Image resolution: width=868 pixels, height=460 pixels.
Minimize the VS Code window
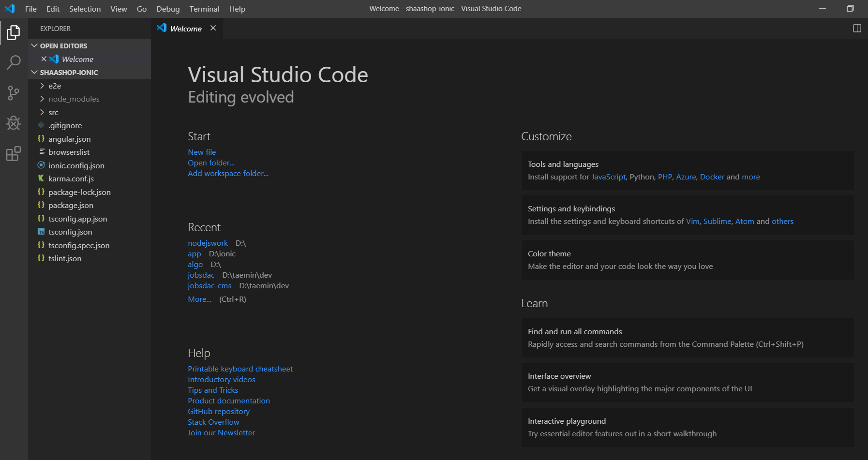coord(822,9)
